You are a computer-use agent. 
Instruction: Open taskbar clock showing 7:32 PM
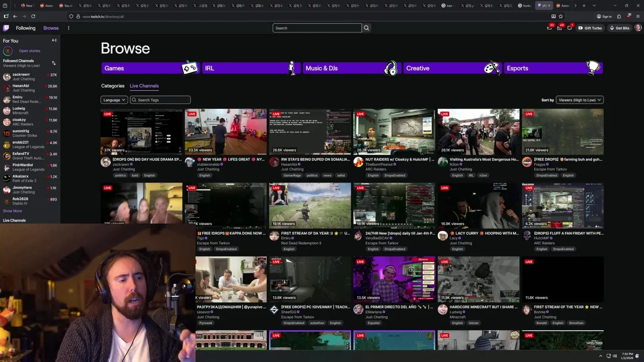click(627, 356)
